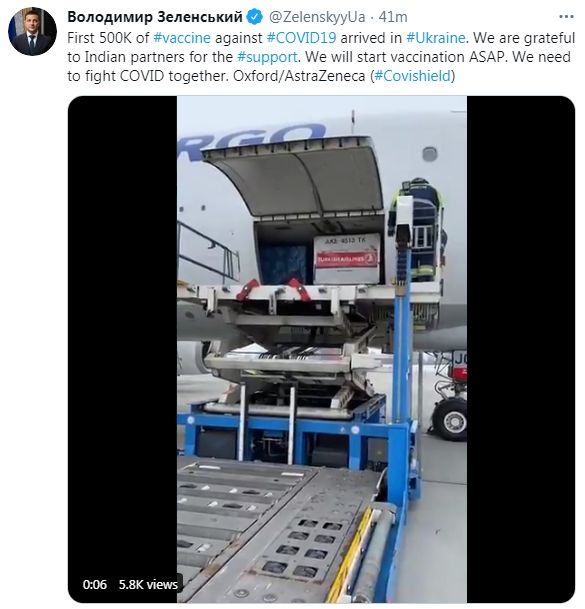Click the @ZelenskyyUa handle

coord(317,17)
